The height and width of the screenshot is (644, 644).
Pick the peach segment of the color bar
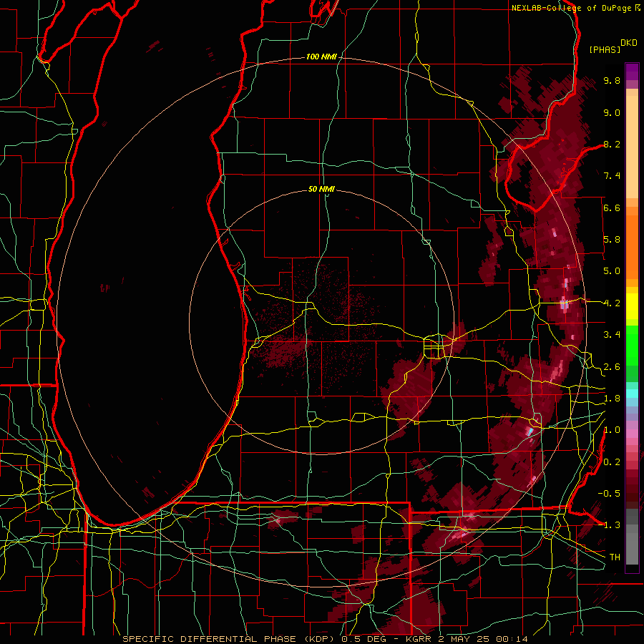pyautogui.click(x=632, y=144)
